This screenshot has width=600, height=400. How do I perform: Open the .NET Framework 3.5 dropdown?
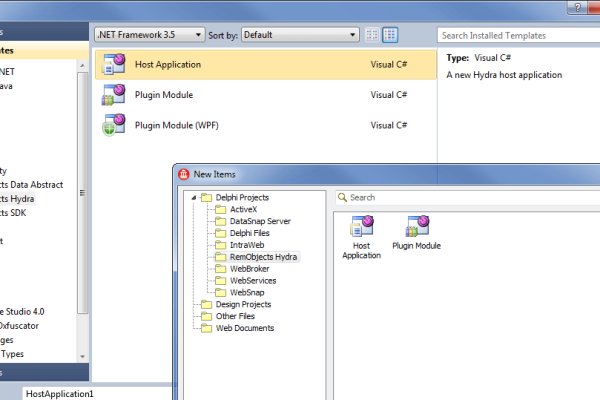[149, 35]
